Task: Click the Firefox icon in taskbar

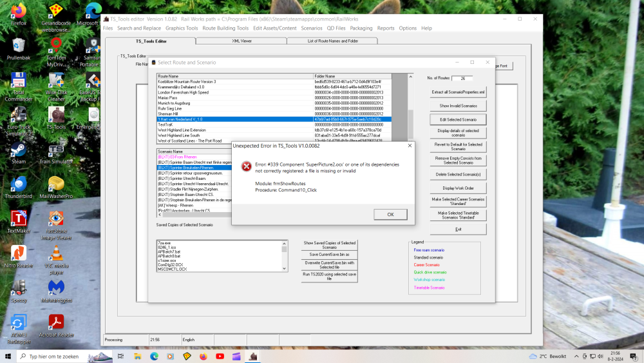Action: 203,356
